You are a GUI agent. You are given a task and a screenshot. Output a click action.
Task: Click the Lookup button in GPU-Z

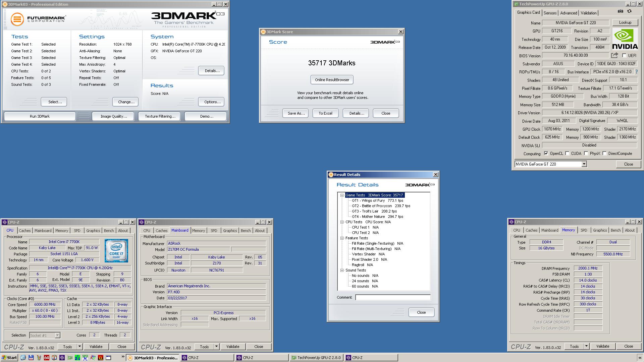625,22
